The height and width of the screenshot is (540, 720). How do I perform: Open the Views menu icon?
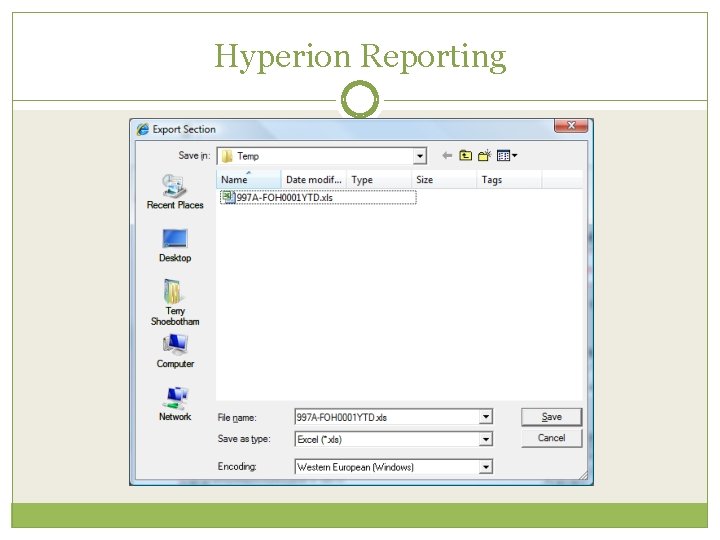point(507,156)
